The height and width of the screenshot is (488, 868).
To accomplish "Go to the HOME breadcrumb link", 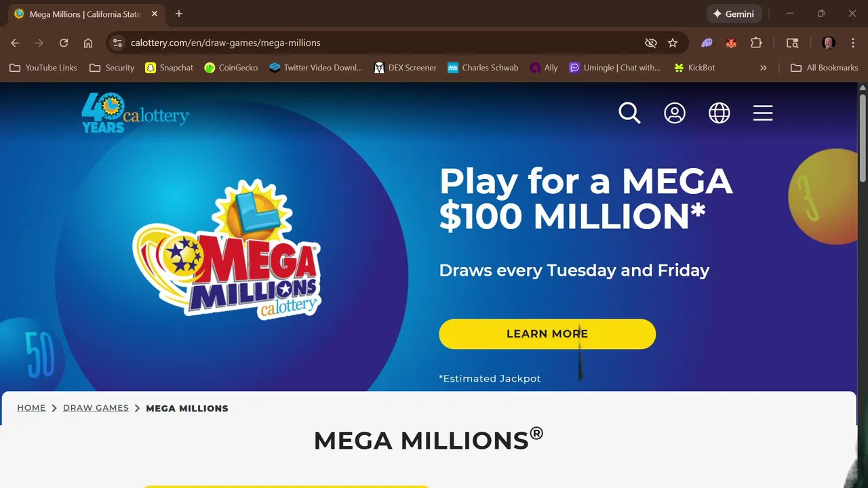I will point(31,408).
